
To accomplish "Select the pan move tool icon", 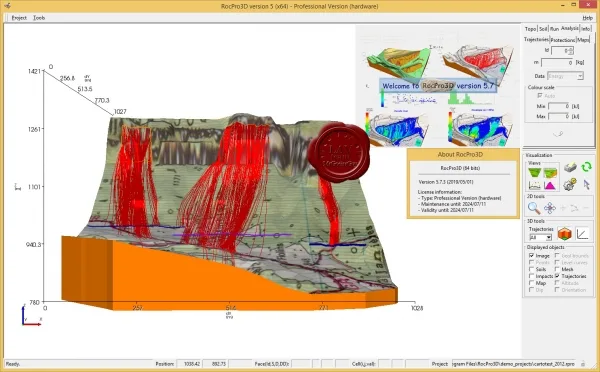I will coord(550,208).
